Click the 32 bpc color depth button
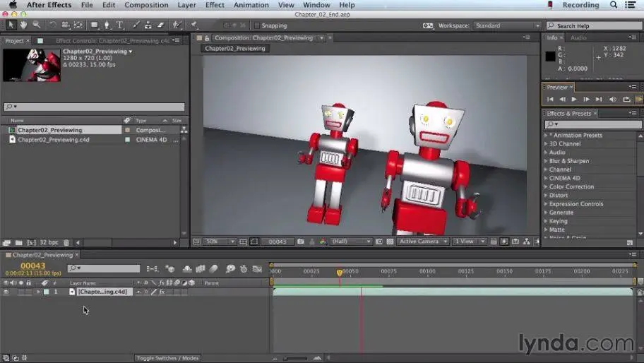This screenshot has width=644, height=363. pos(49,243)
